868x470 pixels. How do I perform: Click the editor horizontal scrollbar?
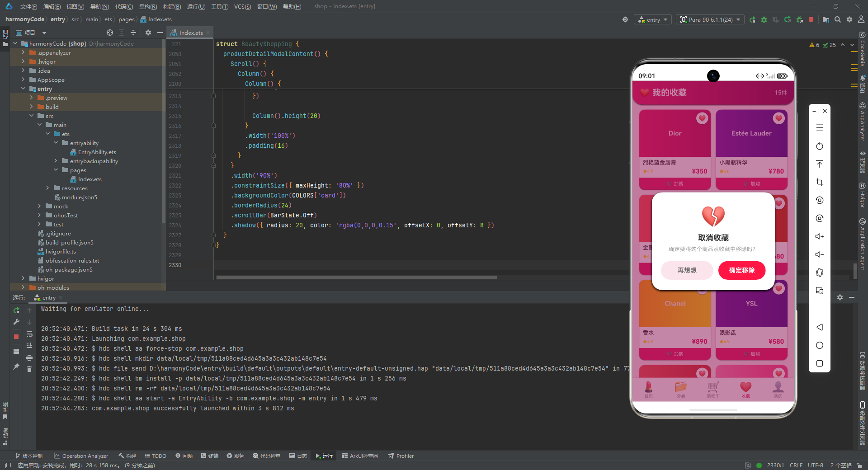(x=356, y=277)
